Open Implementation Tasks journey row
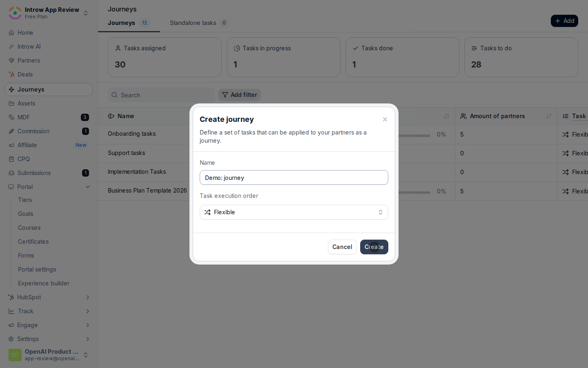 click(137, 172)
